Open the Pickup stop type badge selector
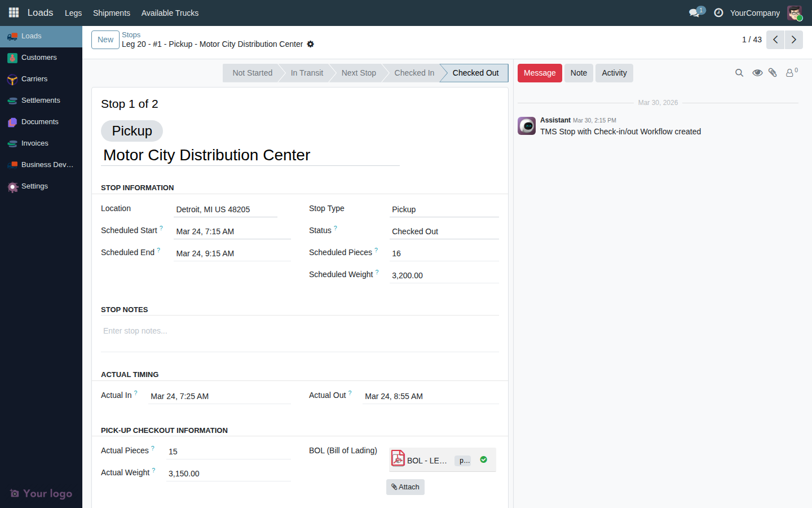The width and height of the screenshot is (812, 508). [132, 131]
